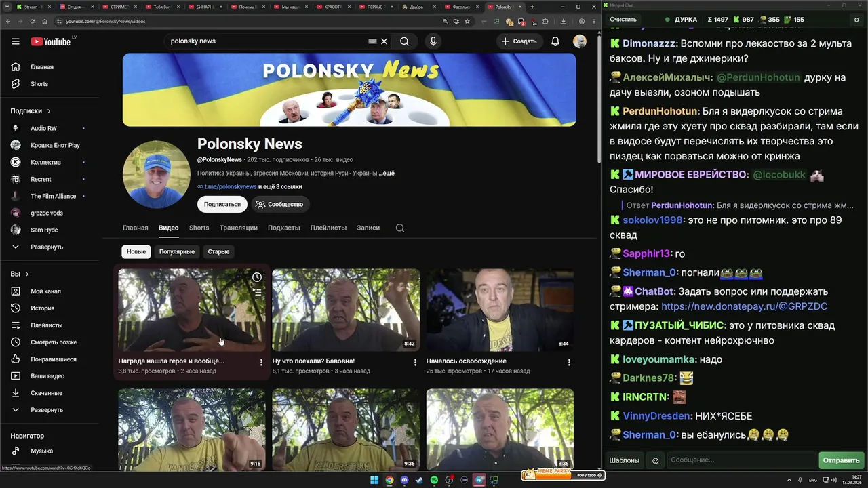Open options for 'Награда нашла героя' video
The width and height of the screenshot is (868, 488).
[x=261, y=363]
